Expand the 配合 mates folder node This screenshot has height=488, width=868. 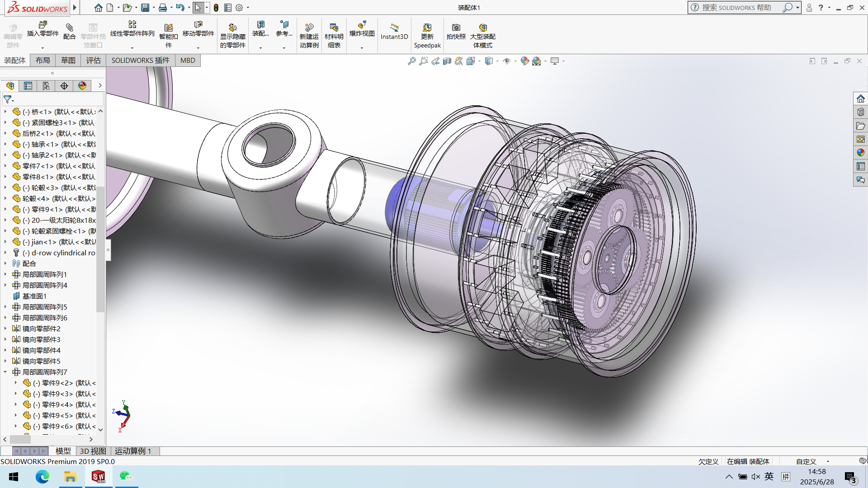click(x=5, y=263)
